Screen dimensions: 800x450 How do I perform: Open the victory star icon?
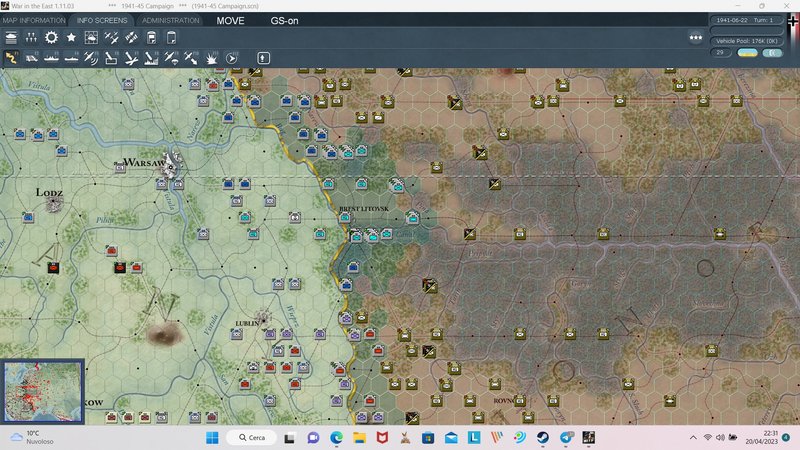tap(71, 38)
